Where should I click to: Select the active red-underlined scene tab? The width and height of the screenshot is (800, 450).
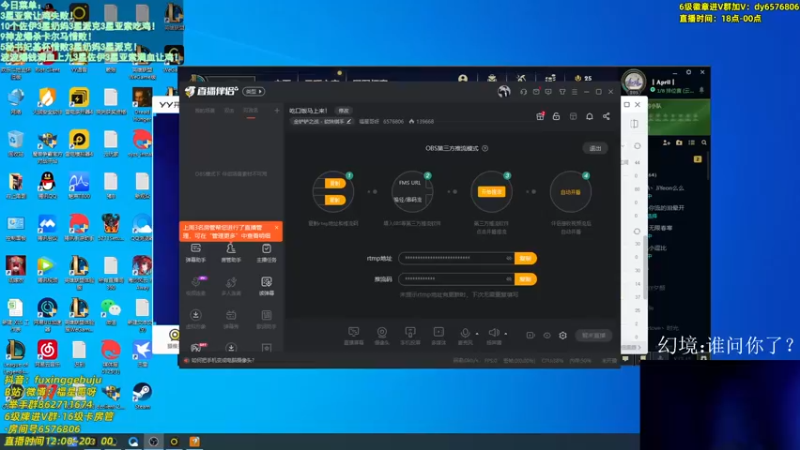(x=251, y=111)
